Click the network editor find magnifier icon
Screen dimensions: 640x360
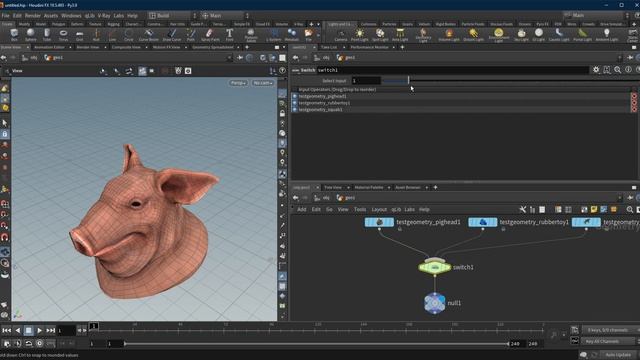tap(630, 209)
